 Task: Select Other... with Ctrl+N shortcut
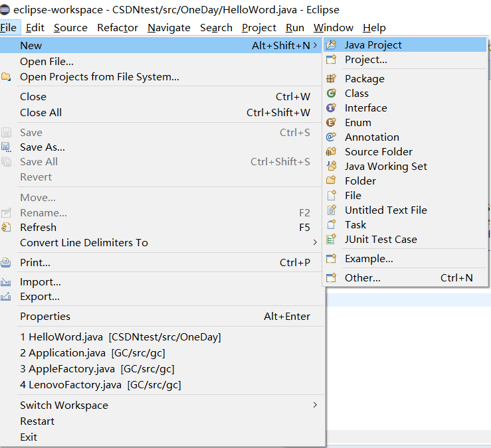pos(405,278)
